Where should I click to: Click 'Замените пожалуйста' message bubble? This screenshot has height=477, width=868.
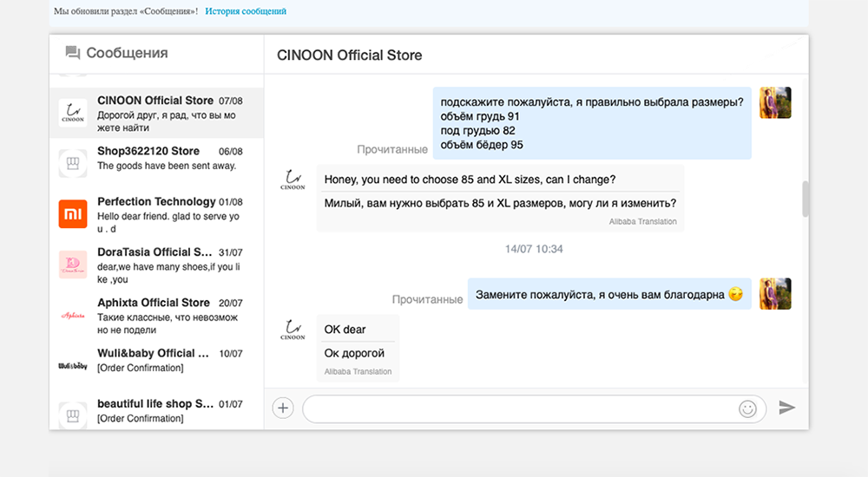(x=609, y=294)
